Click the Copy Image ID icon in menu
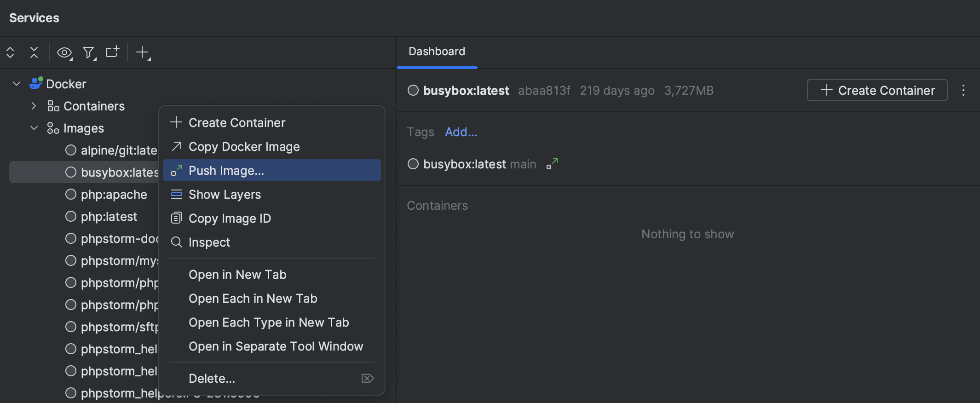Screen dimensions: 980x403 tap(177, 218)
